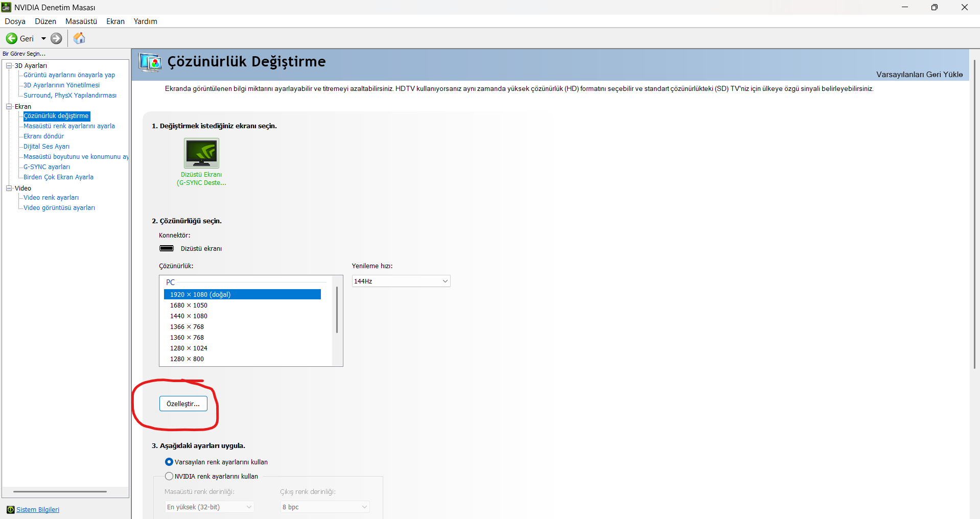
Task: Open the Masaüstü menu
Action: click(x=81, y=21)
